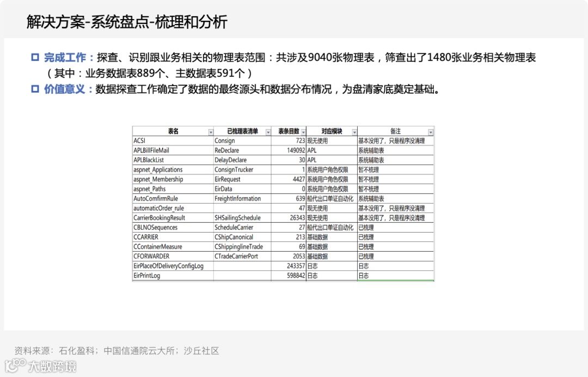Image resolution: width=588 pixels, height=377 pixels.
Task: Select the CarrierBookingResult cell
Action: tap(173, 218)
